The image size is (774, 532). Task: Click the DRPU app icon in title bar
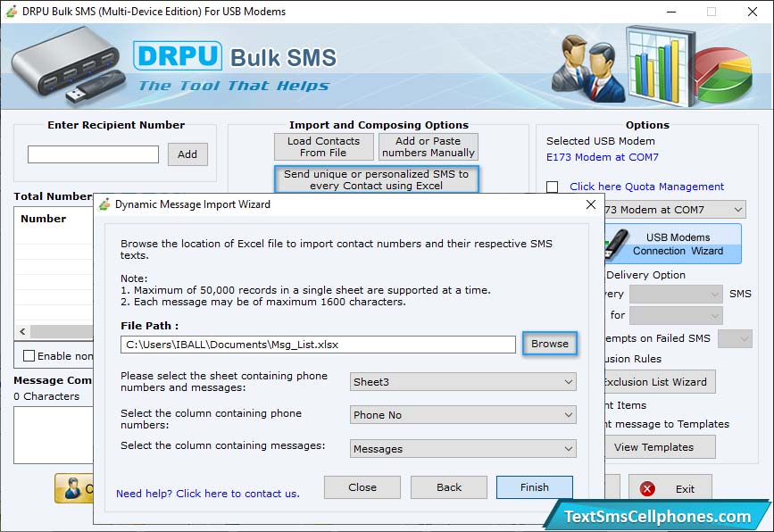12,12
